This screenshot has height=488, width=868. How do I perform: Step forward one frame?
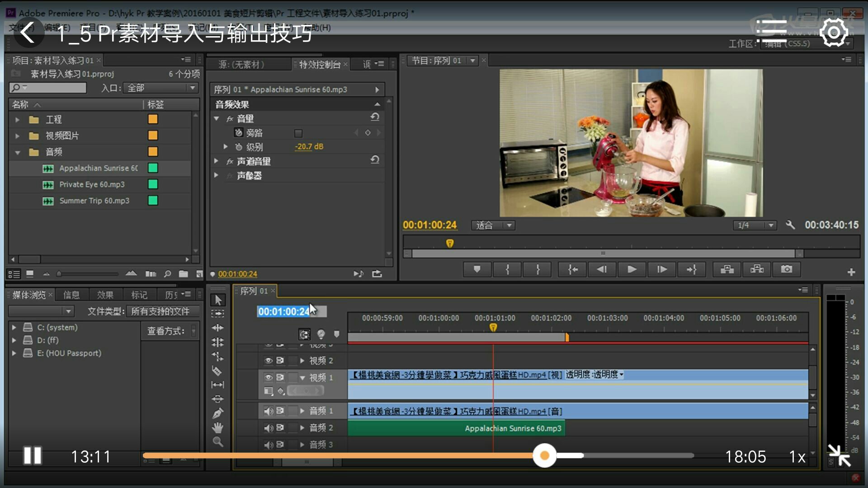[662, 270]
